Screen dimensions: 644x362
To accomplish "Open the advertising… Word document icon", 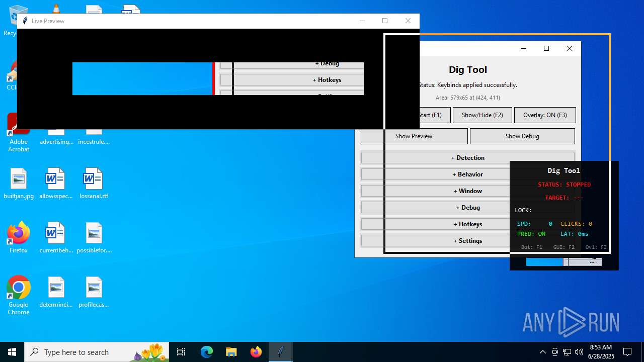I will click(x=56, y=136).
